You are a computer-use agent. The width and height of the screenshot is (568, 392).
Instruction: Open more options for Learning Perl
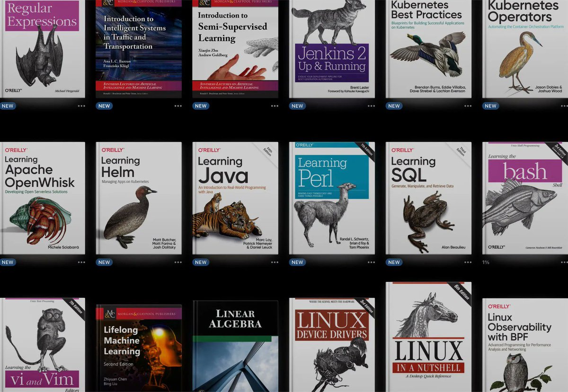click(371, 262)
